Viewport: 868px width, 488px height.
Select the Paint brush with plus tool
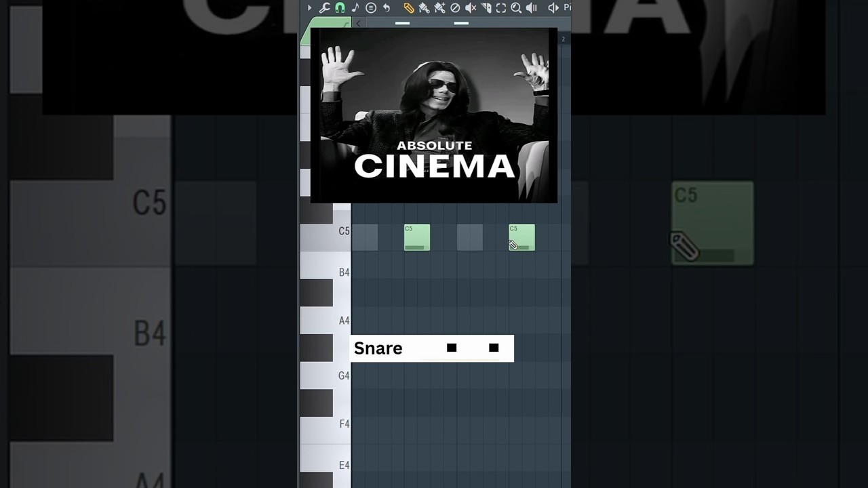[439, 8]
